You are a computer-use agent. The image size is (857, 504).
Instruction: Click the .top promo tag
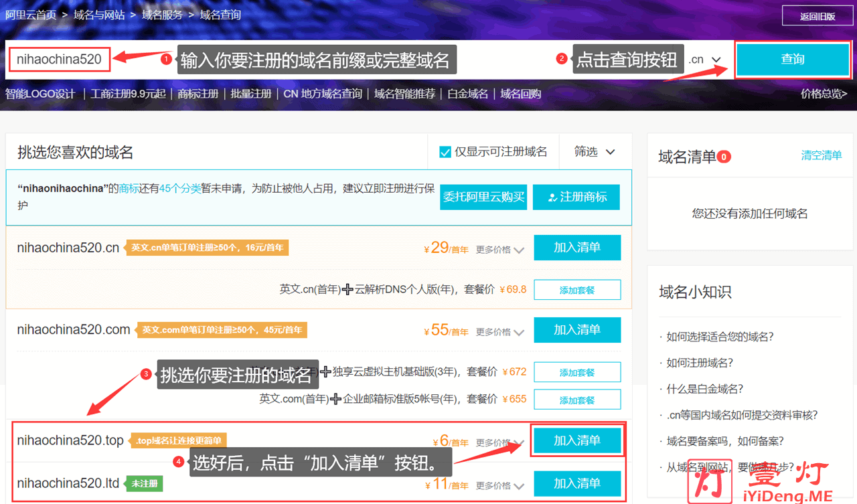point(179,440)
